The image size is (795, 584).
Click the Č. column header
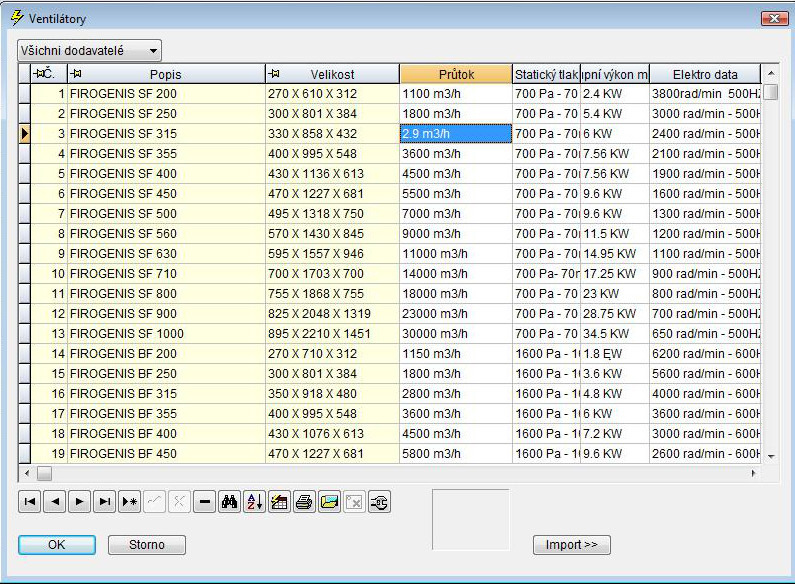click(x=49, y=74)
